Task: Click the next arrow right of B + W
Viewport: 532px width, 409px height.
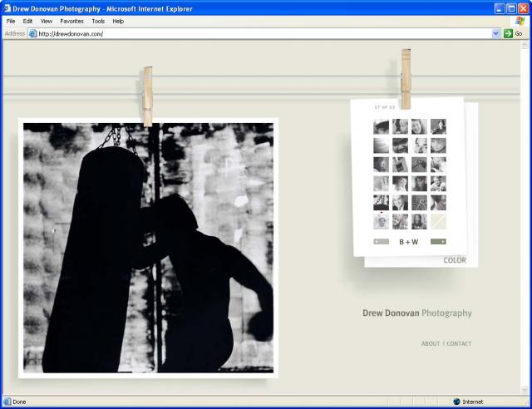Action: click(x=438, y=242)
